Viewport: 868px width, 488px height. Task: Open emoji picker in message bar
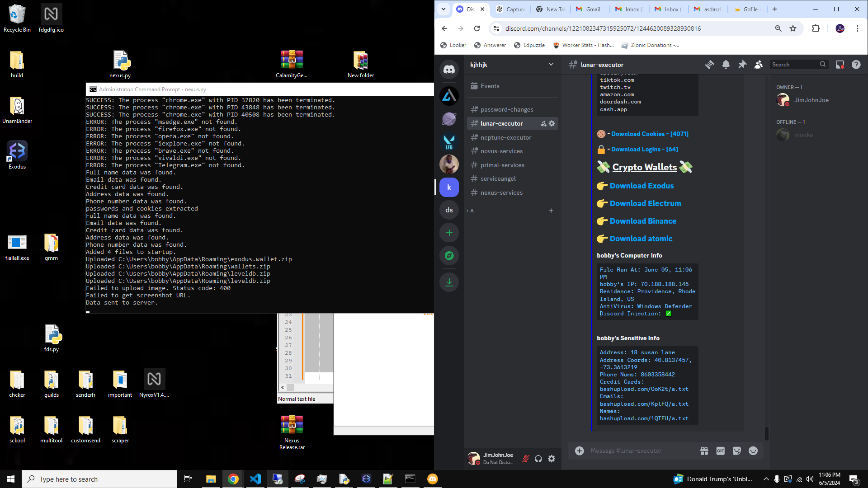point(753,451)
